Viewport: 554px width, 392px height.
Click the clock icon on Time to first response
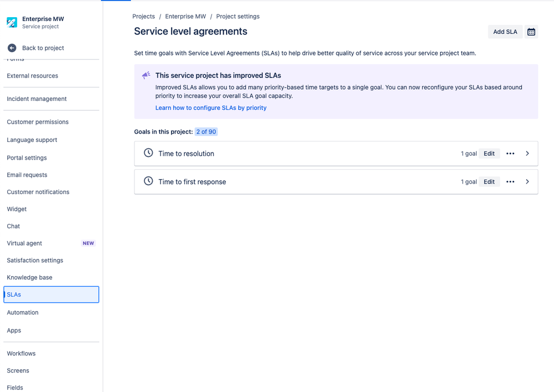pyautogui.click(x=148, y=181)
